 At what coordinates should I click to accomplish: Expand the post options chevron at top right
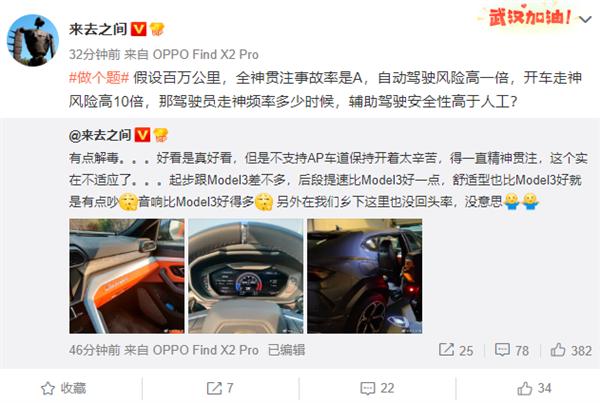[x=585, y=19]
